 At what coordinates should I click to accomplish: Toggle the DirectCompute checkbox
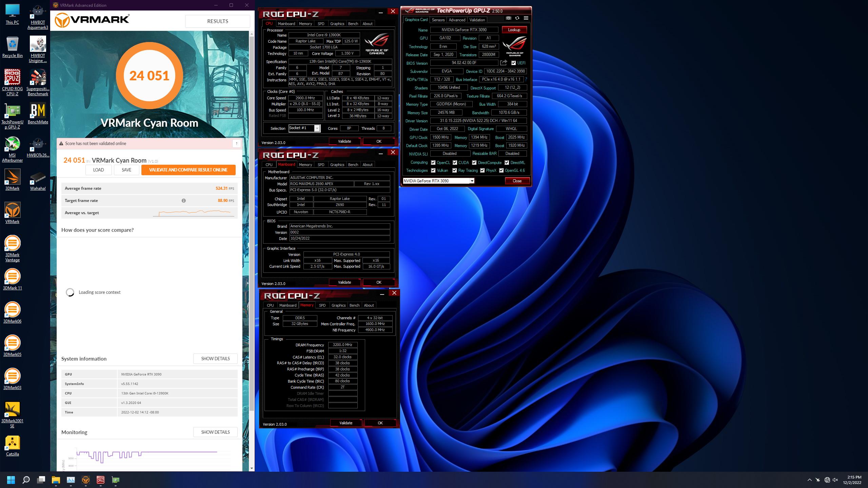474,163
